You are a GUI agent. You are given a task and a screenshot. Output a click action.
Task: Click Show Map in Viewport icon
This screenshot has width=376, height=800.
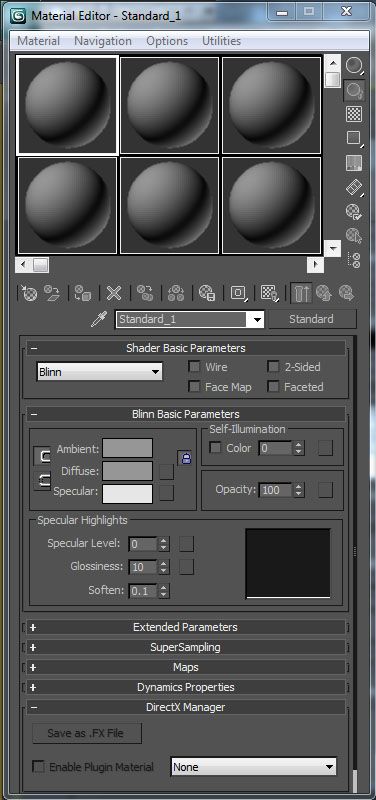point(269,293)
